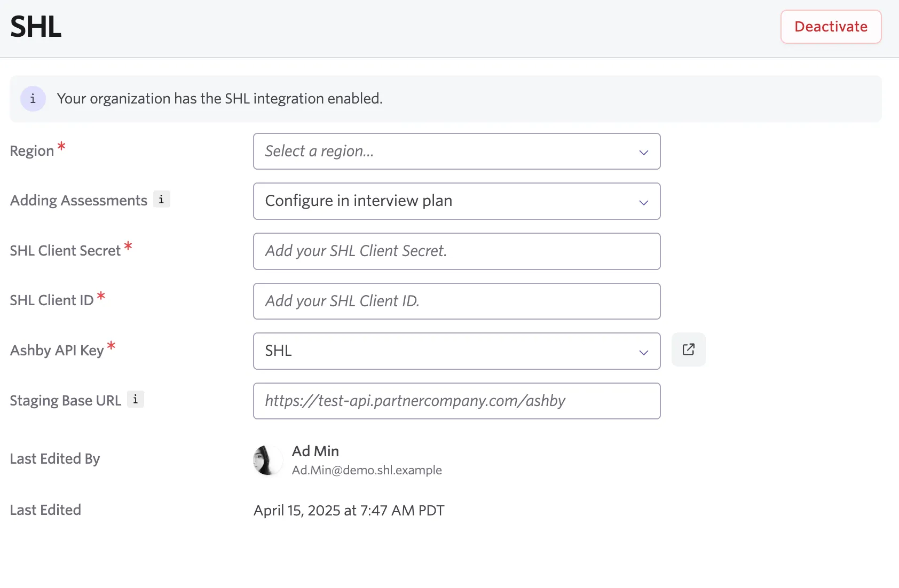
Task: Focus the SHL Client ID field
Action: (457, 301)
